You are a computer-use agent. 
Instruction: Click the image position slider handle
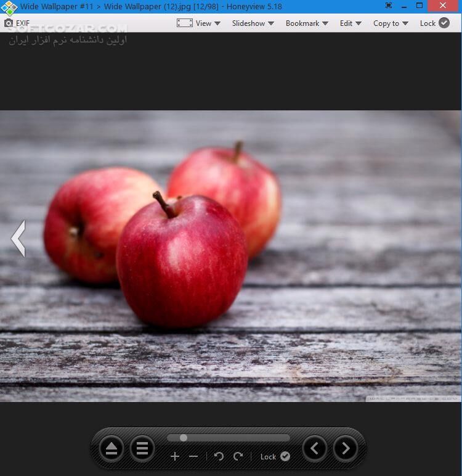point(184,438)
